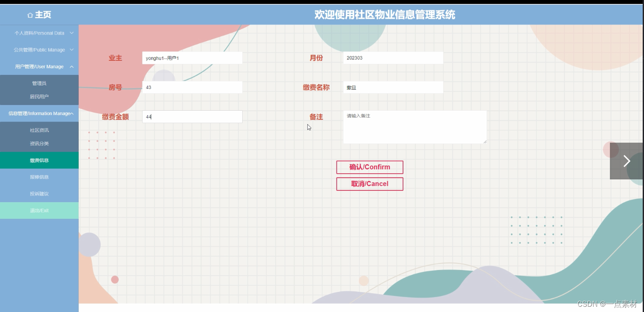Click 退出/Exit to log out
The height and width of the screenshot is (312, 644).
click(x=39, y=210)
